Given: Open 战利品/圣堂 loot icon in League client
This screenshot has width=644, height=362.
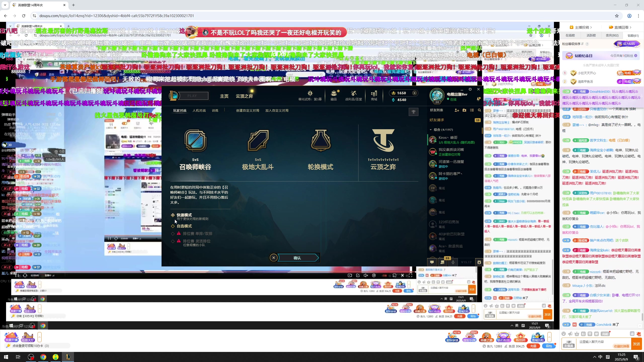Looking at the screenshot, I should point(353,96).
